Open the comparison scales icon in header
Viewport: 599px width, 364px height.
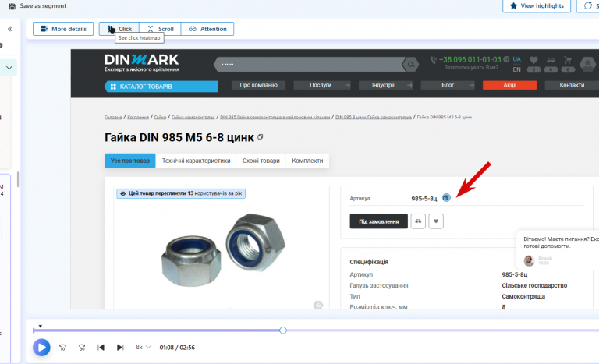[551, 60]
